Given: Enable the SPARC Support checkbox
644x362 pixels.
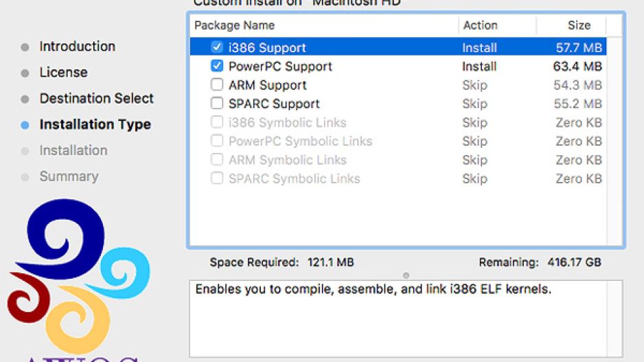Looking at the screenshot, I should coord(217,103).
